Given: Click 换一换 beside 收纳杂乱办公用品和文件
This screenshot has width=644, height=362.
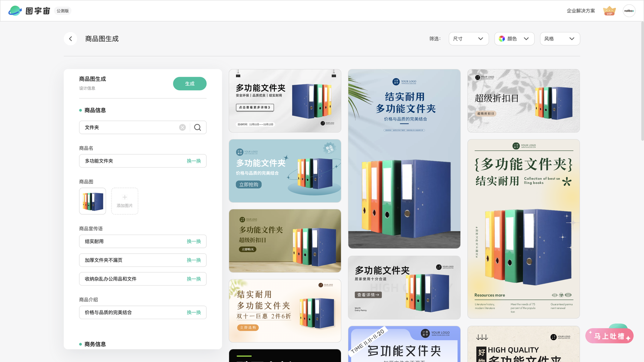Looking at the screenshot, I should coord(194,279).
